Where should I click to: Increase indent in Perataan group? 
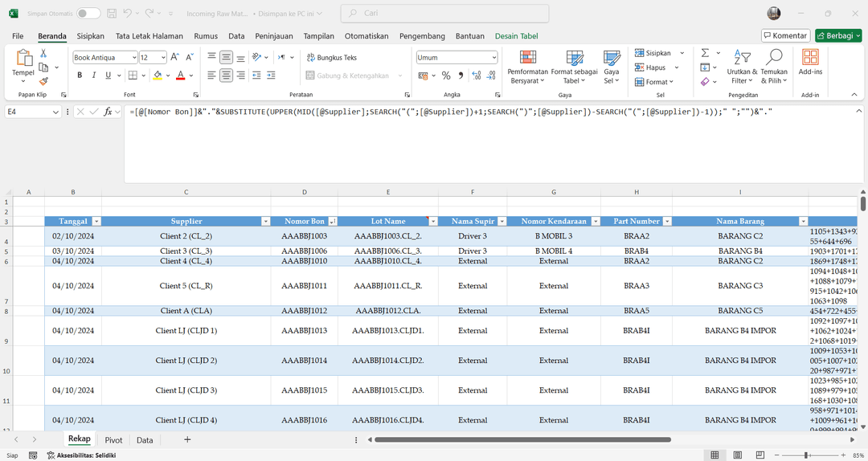point(271,75)
